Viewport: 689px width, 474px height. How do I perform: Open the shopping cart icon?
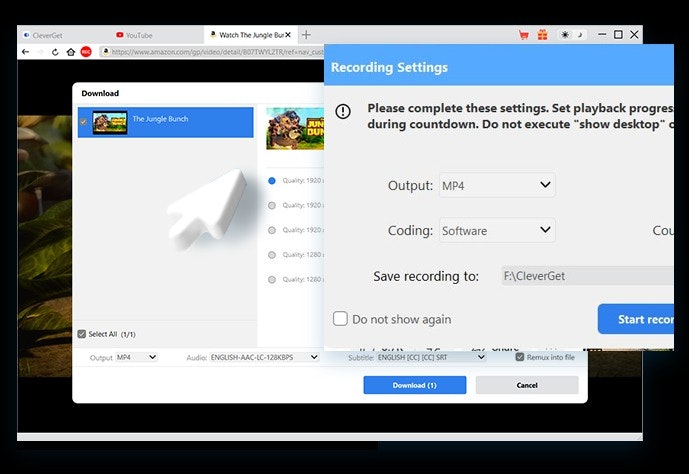pyautogui.click(x=523, y=35)
